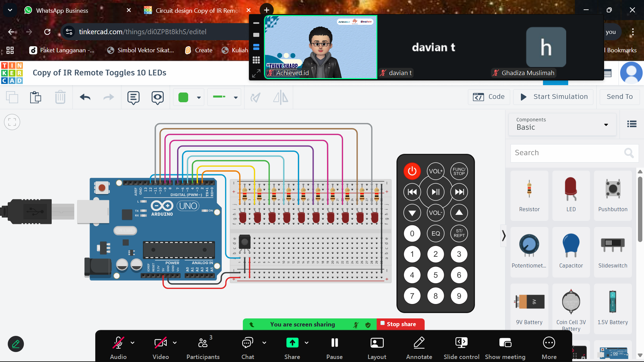Switch to the WhatsApp Business tab
Screen dimensions: 644x362
62,10
